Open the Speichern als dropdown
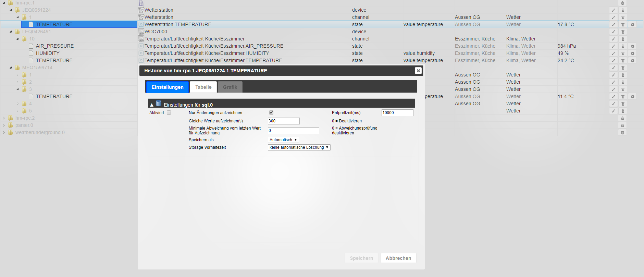644x277 pixels. point(283,140)
